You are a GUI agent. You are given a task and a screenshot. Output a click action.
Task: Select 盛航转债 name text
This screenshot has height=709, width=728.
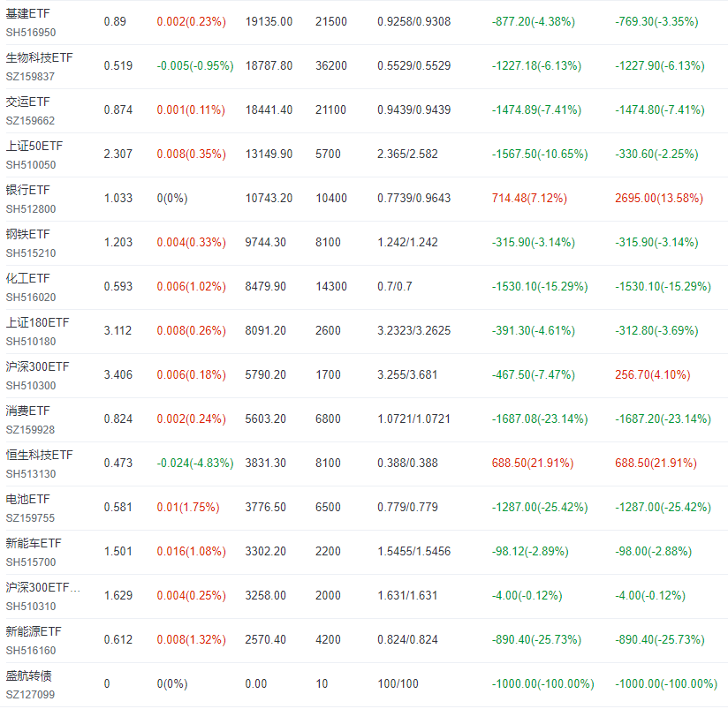(x=29, y=675)
